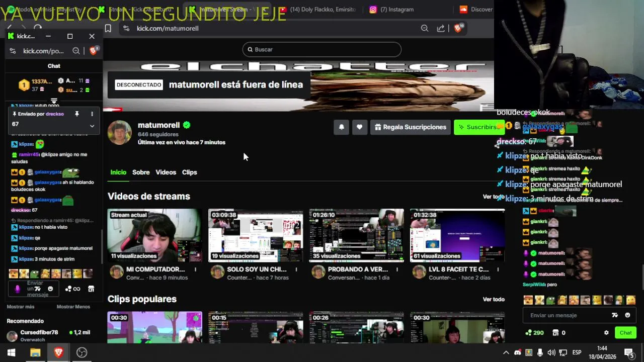644x362 pixels.
Task: Click the bookmark icon in browser address bar
Action: pos(108,29)
